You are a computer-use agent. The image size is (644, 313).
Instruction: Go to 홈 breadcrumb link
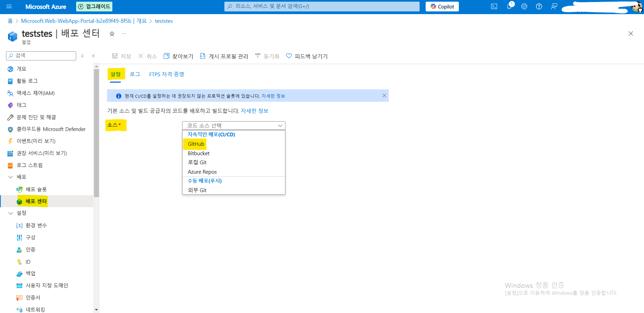(10, 21)
